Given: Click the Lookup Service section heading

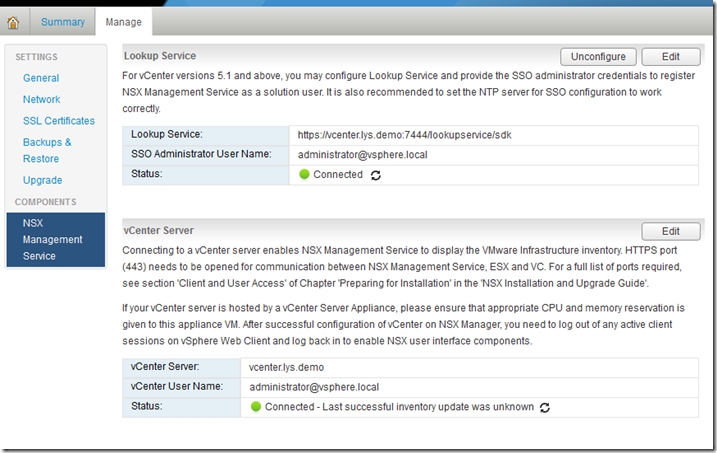Looking at the screenshot, I should point(160,56).
